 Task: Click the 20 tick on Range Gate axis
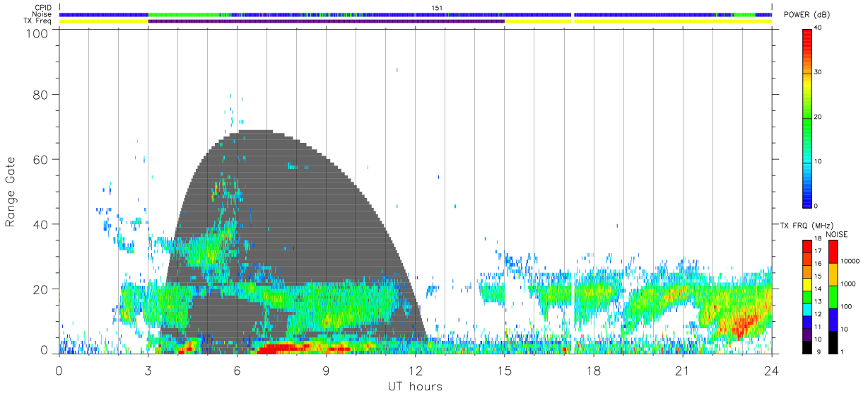click(x=41, y=289)
